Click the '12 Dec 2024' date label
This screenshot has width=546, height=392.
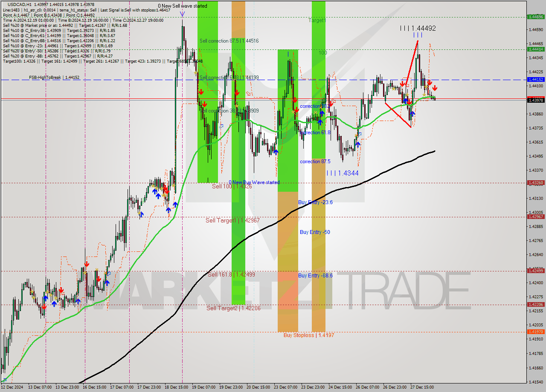click(13, 387)
